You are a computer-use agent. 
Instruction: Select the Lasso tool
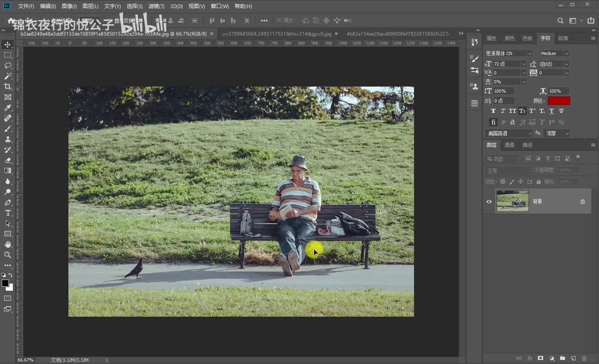(8, 66)
